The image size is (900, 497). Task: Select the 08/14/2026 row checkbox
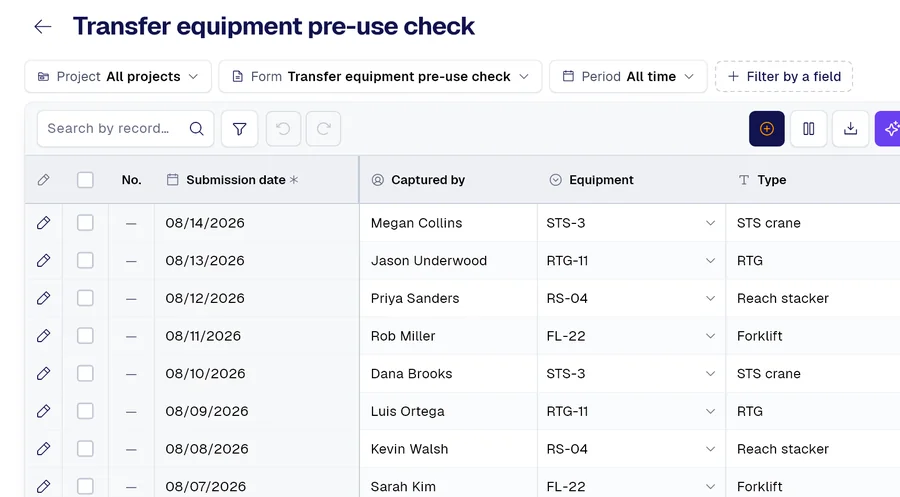tap(85, 223)
